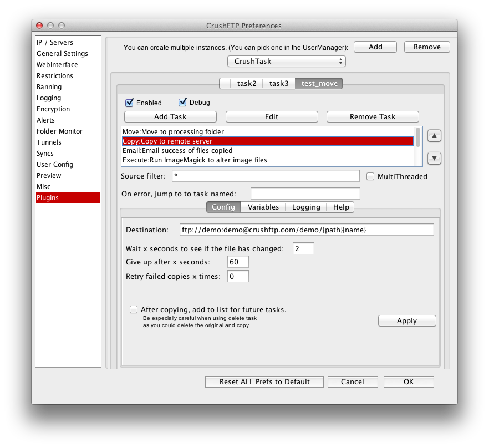
Task: Open the Variables sub-tab
Action: (x=263, y=207)
